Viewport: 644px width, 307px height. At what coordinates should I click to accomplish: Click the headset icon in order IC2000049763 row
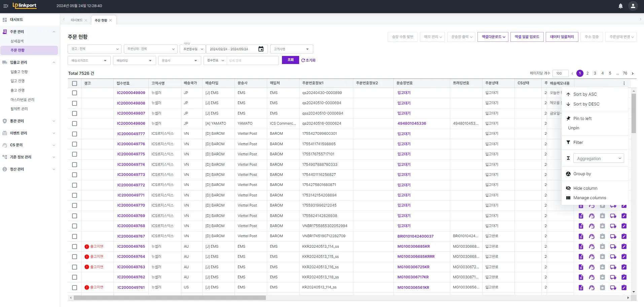(x=592, y=267)
